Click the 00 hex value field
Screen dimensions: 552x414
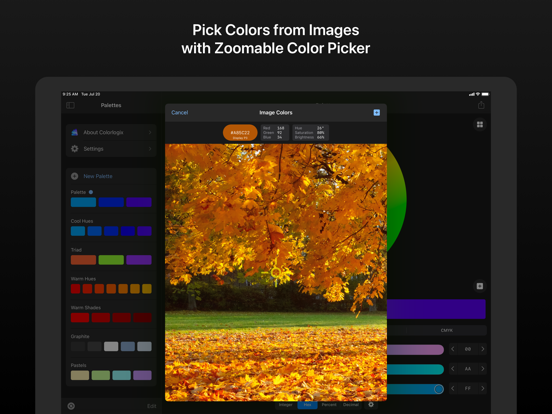tap(468, 349)
